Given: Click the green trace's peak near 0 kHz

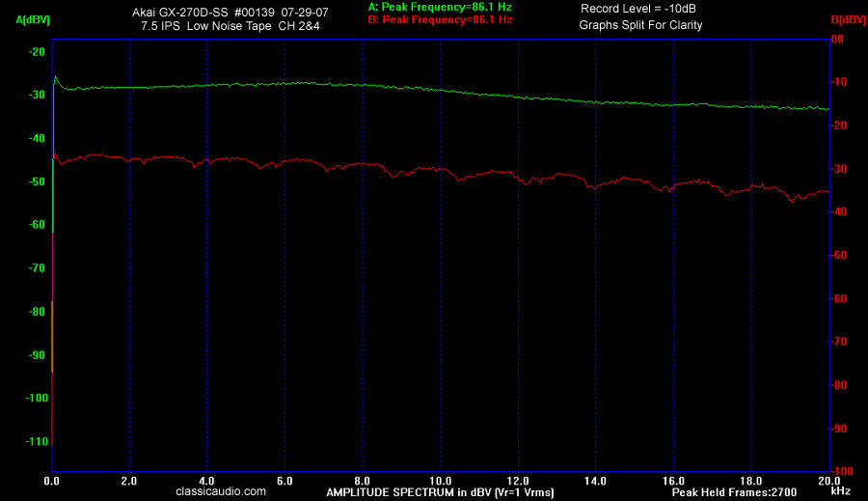Looking at the screenshot, I should coord(55,76).
